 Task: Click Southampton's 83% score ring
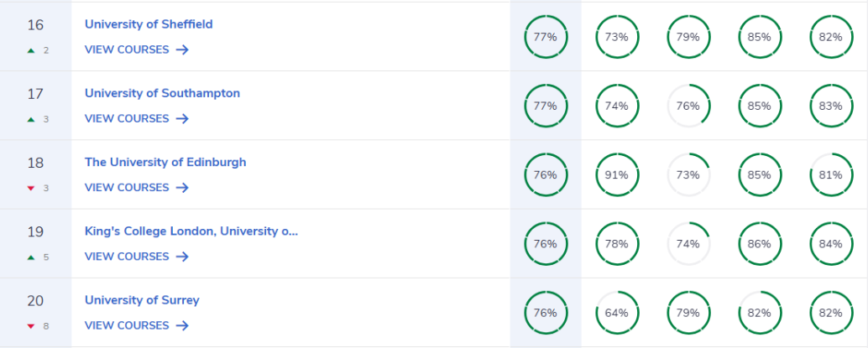[831, 106]
